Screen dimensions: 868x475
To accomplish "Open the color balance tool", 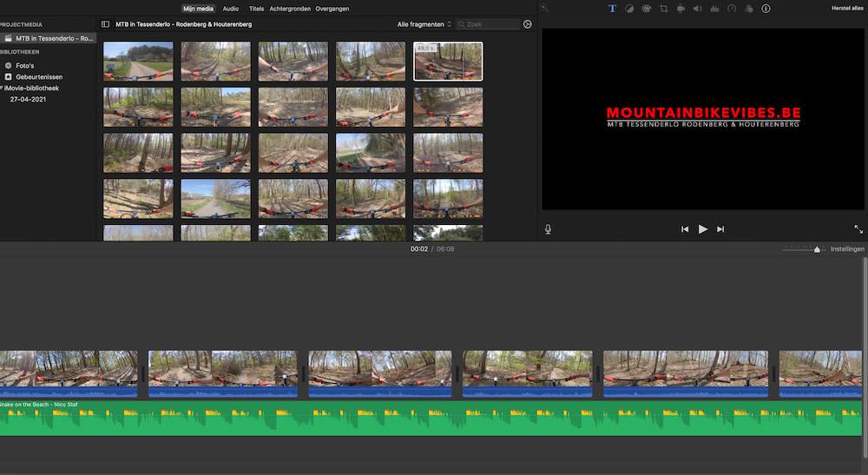I will [x=629, y=9].
